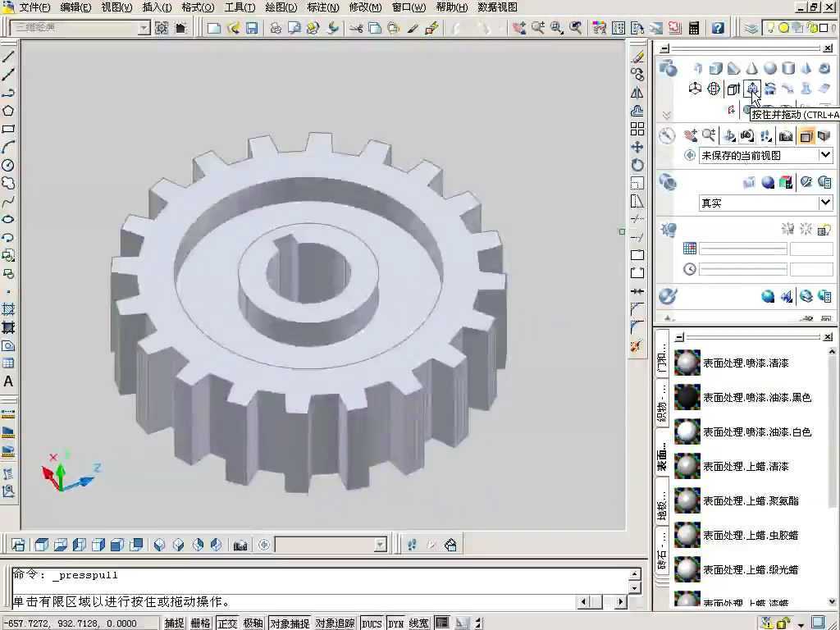Toggle 对象捕捉 object snap in status bar
This screenshot has height=630, width=840.
coord(290,623)
